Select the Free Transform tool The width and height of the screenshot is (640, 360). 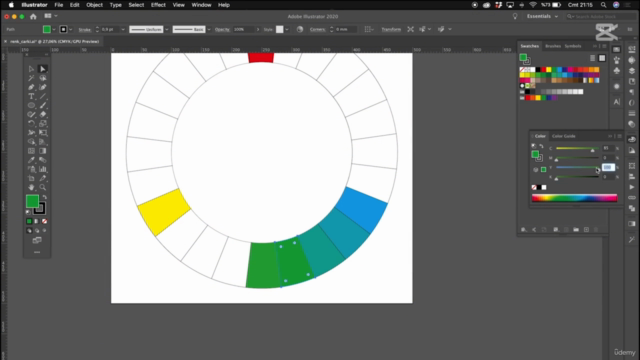pyautogui.click(x=42, y=133)
